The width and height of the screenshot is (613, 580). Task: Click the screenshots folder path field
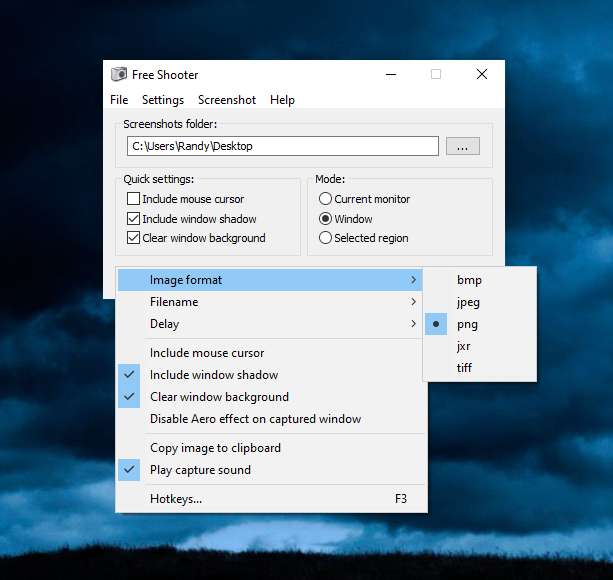283,146
